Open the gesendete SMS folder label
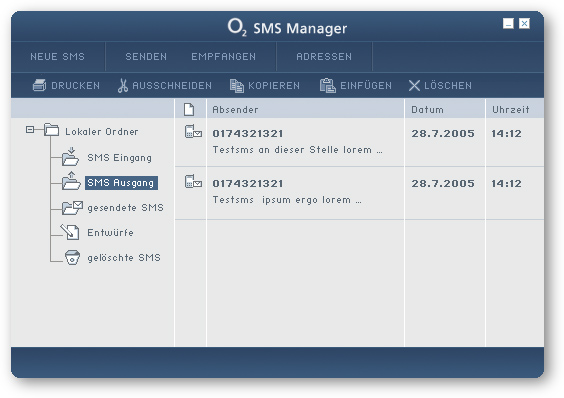Screen dimensions: 564x398 [x=126, y=208]
